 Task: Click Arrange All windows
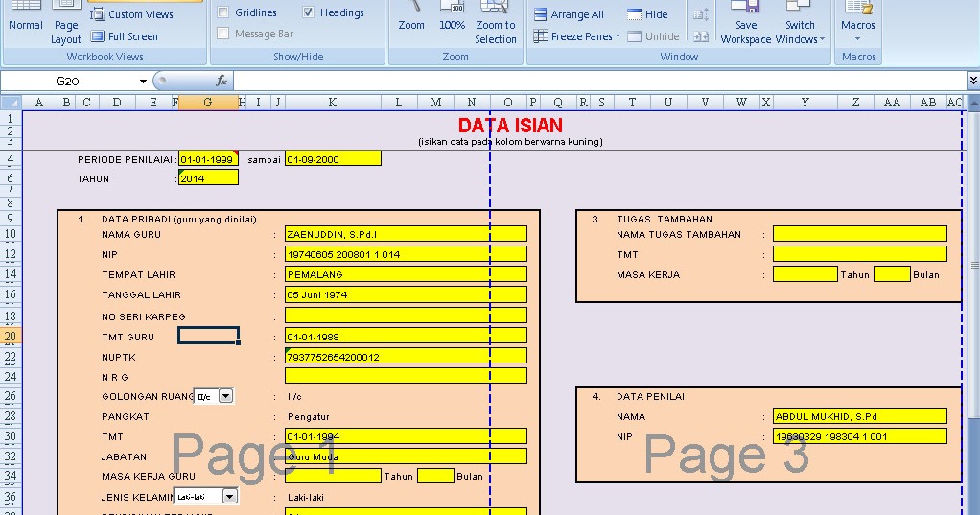[569, 14]
